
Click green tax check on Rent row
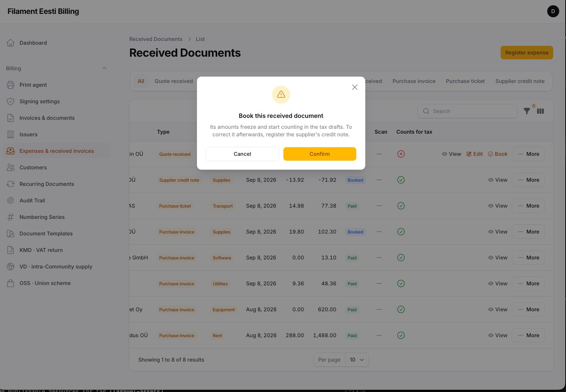click(401, 335)
